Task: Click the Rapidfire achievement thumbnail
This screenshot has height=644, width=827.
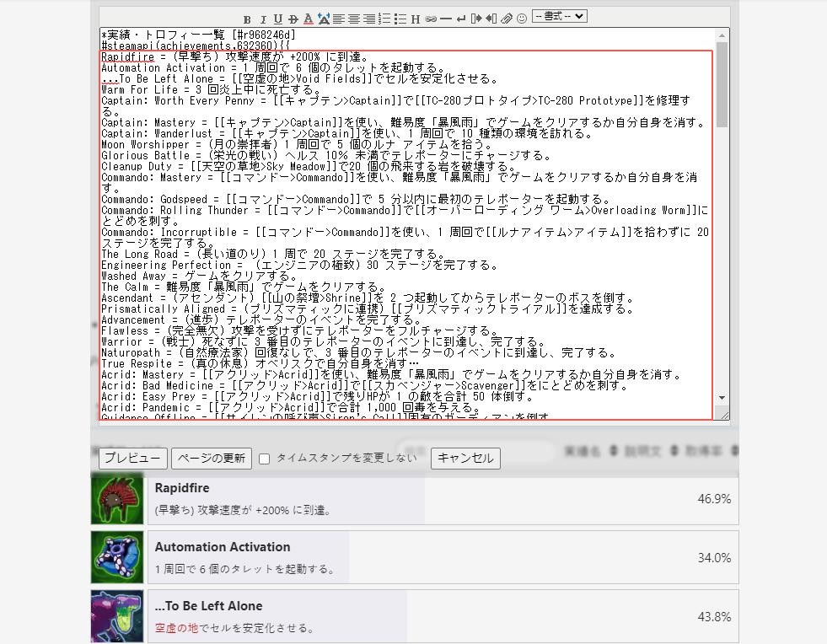Action: [x=117, y=499]
